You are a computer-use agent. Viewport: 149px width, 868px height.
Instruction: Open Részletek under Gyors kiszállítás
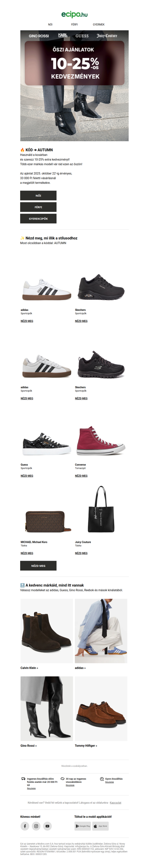coord(110,782)
